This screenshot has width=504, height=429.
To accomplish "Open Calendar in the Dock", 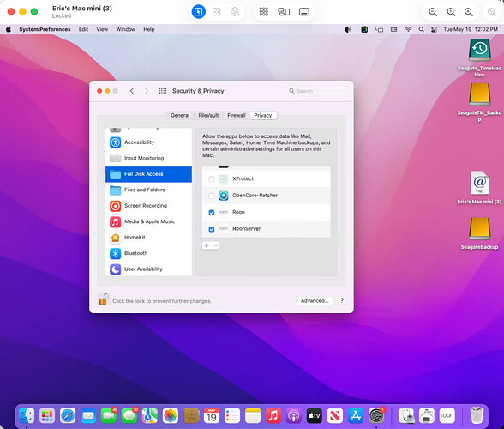I will pyautogui.click(x=212, y=415).
